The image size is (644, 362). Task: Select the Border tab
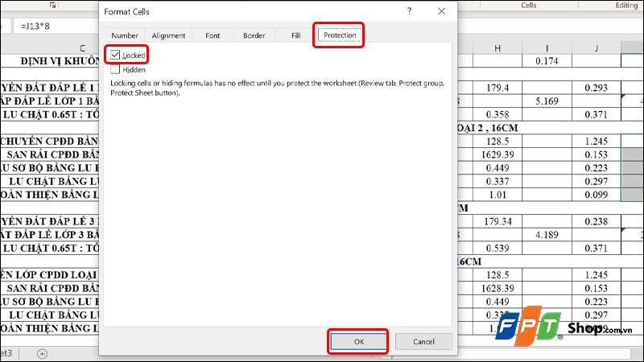(x=254, y=35)
